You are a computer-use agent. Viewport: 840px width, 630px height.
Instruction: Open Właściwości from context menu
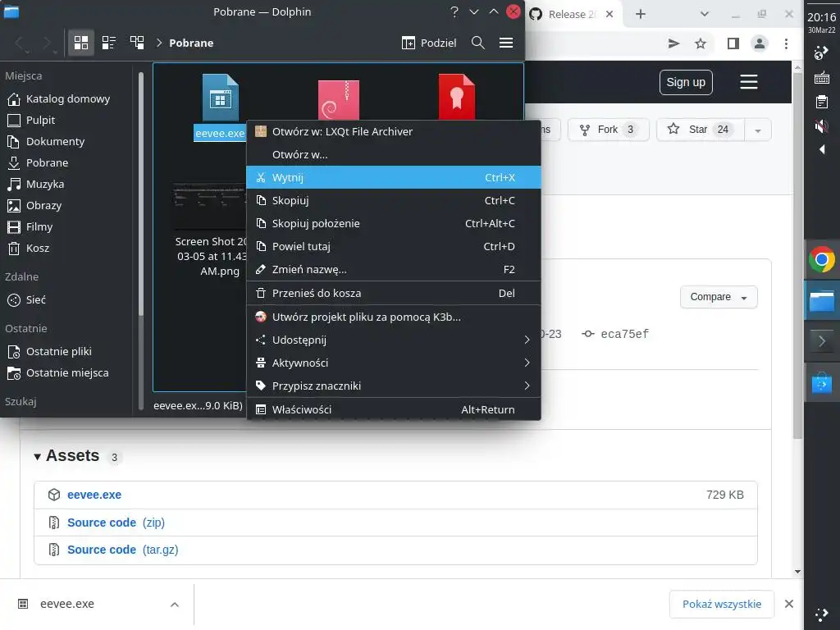(x=393, y=410)
